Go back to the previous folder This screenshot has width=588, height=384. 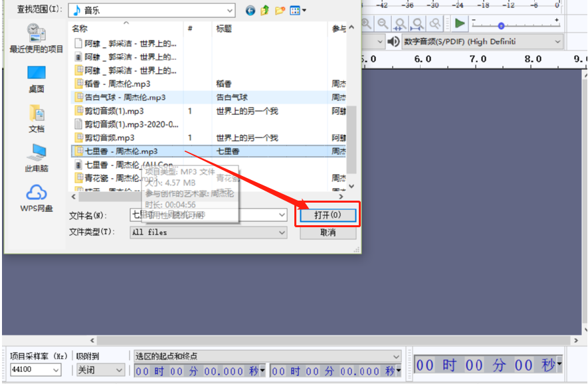click(x=250, y=11)
